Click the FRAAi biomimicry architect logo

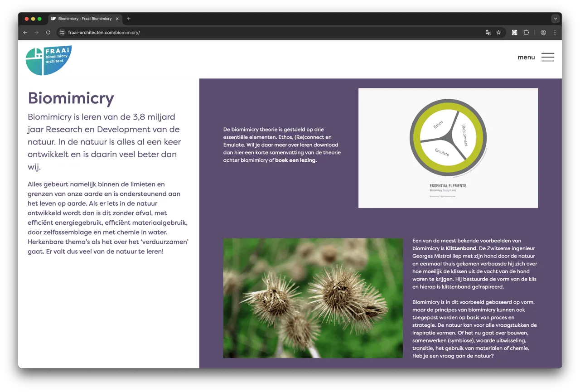pyautogui.click(x=48, y=60)
